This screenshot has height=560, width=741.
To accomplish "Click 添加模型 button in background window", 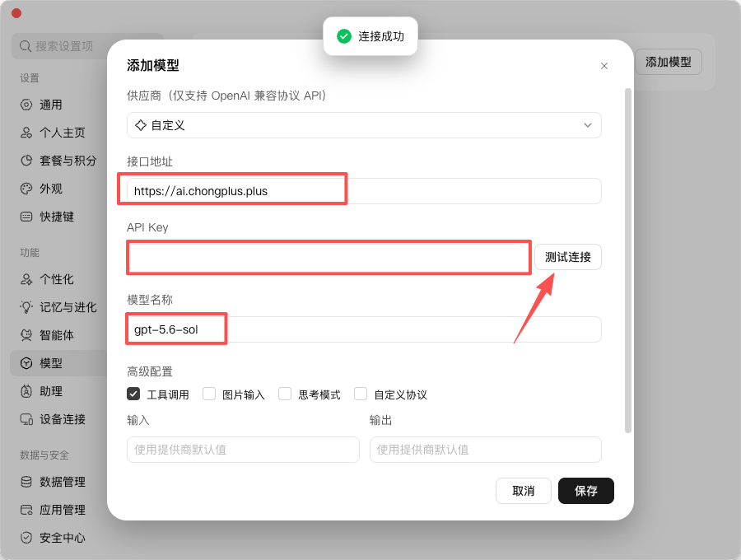I will pyautogui.click(x=669, y=62).
